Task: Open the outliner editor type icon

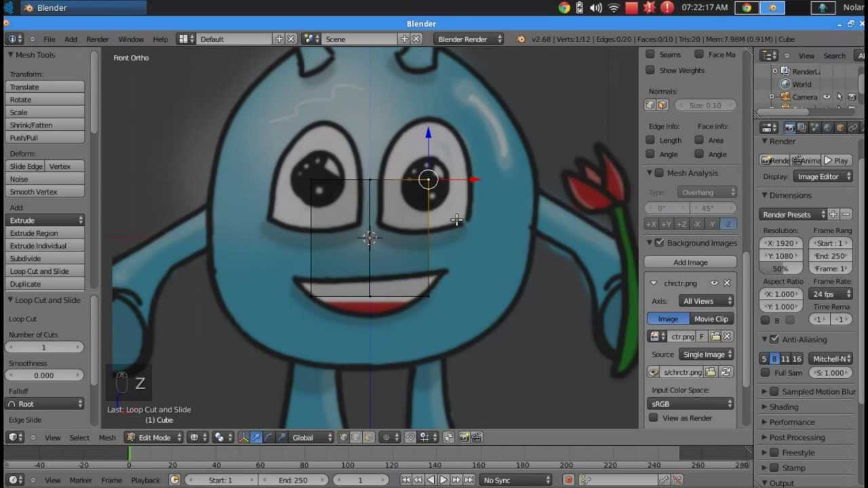Action: pos(769,56)
